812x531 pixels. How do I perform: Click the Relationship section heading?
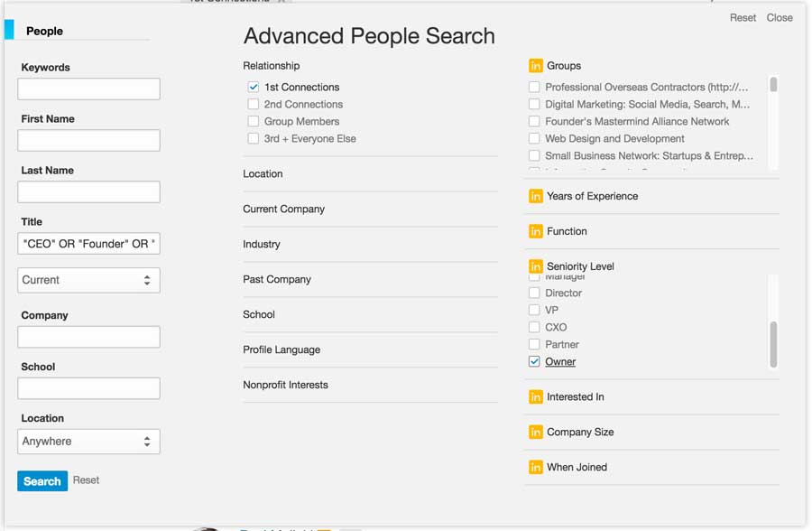tap(272, 66)
